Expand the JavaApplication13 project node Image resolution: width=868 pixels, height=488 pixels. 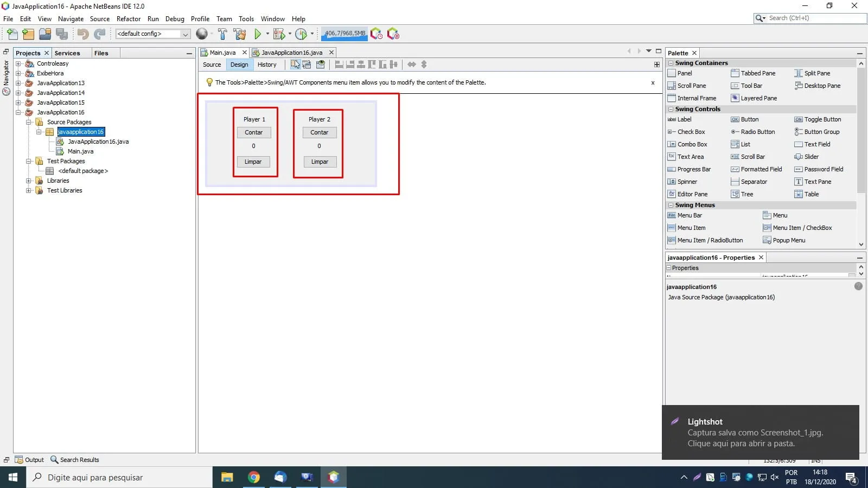click(18, 83)
